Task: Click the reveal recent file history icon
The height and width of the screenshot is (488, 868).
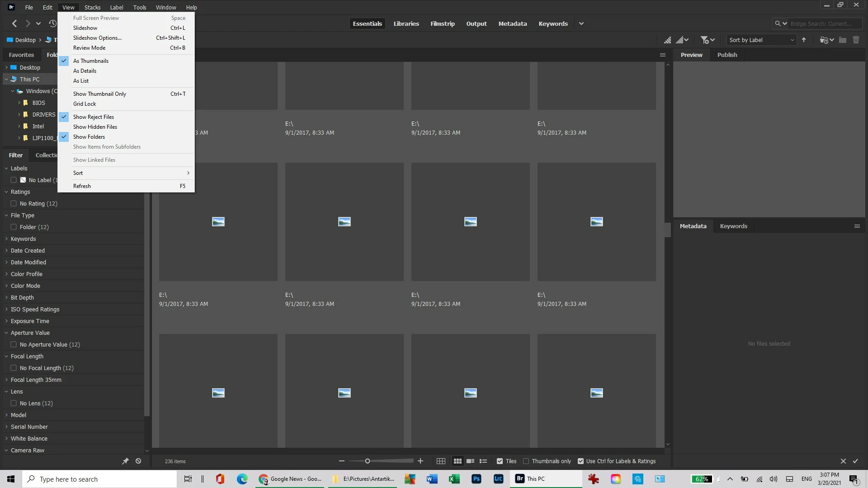Action: click(x=53, y=23)
